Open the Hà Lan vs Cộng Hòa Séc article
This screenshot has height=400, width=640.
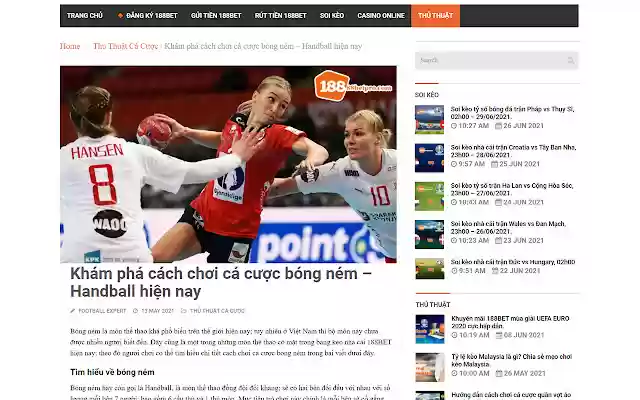(512, 189)
